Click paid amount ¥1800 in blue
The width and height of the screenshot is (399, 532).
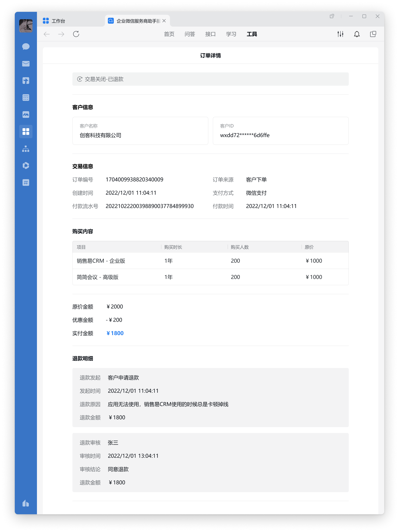115,333
